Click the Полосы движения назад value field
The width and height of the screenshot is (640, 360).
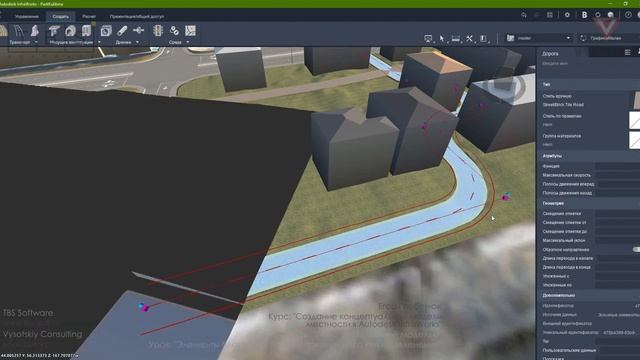(618, 193)
